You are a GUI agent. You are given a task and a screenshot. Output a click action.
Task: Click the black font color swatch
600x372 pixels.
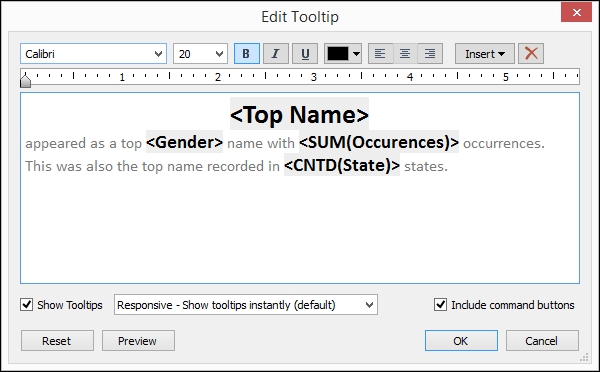(338, 54)
